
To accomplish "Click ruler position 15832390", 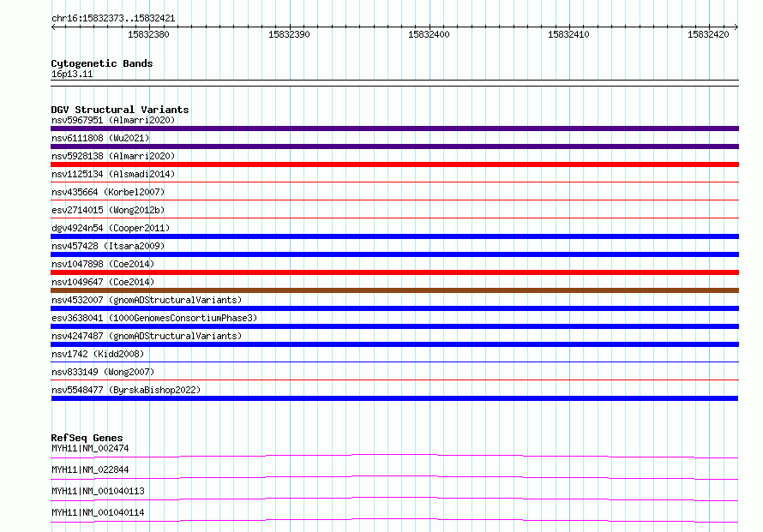I will pyautogui.click(x=289, y=34).
